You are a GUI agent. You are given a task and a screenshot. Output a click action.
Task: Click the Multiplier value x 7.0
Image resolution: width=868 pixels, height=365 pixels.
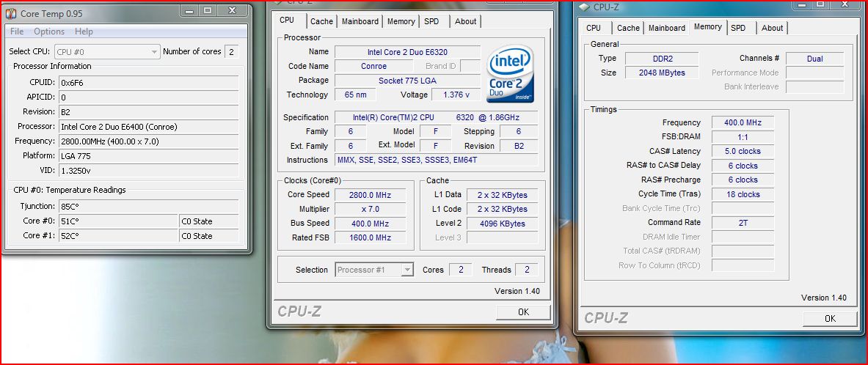coord(371,209)
